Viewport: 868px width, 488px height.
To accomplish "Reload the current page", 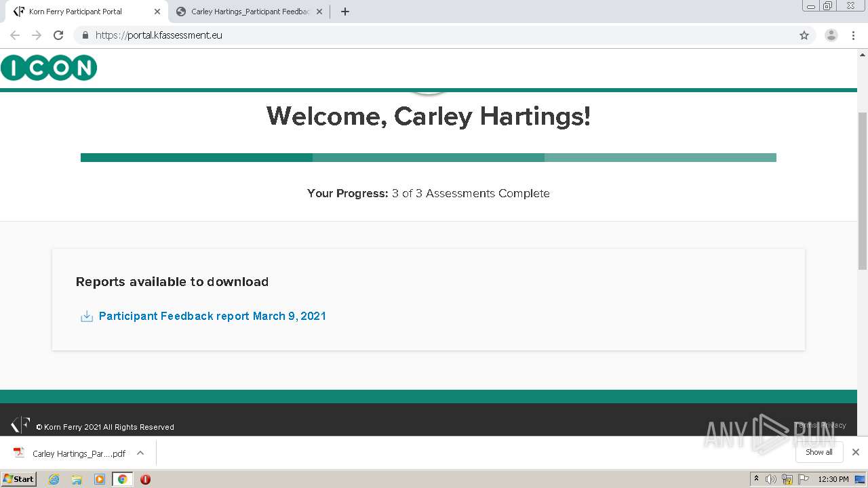I will tap(58, 35).
